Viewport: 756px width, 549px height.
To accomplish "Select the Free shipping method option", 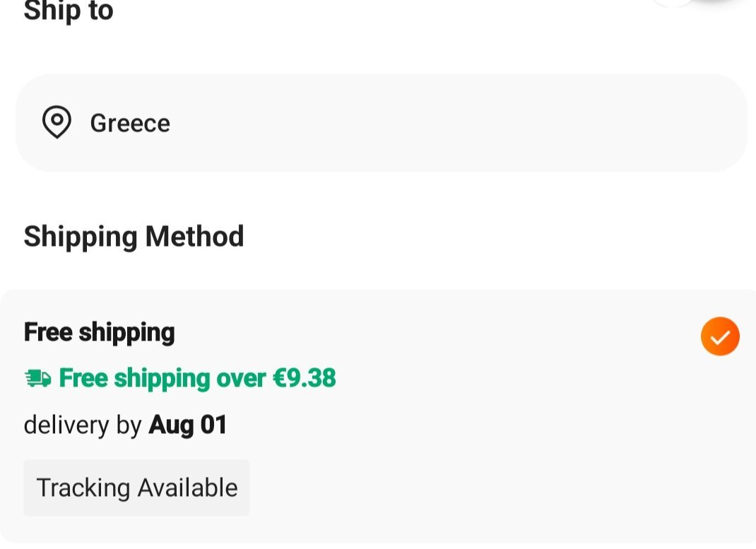I will 378,416.
